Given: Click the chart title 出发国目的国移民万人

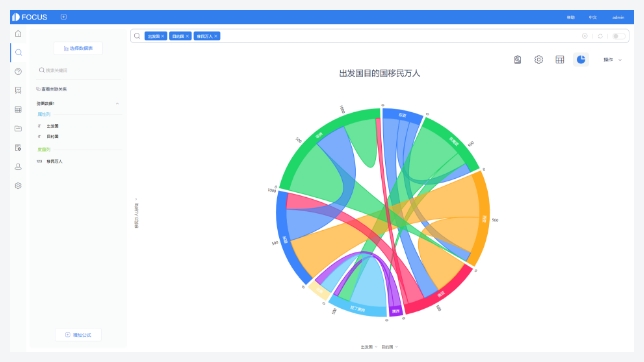Looking at the screenshot, I should tap(379, 74).
